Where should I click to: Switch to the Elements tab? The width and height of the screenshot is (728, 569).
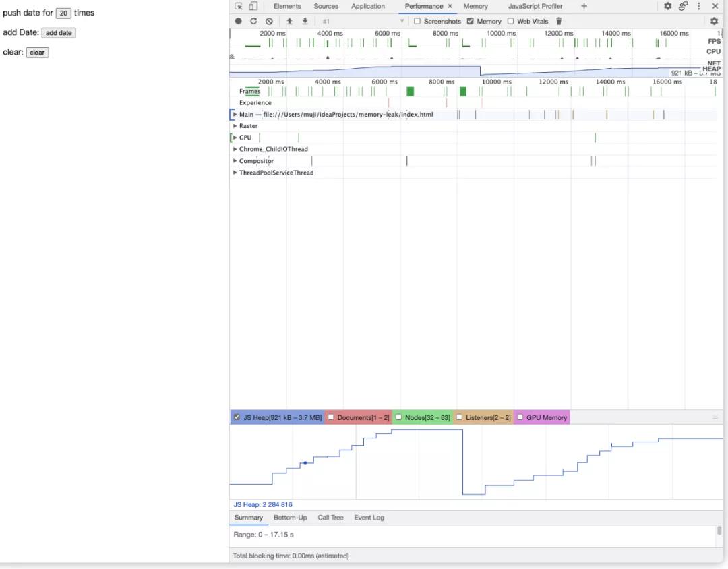pos(287,6)
